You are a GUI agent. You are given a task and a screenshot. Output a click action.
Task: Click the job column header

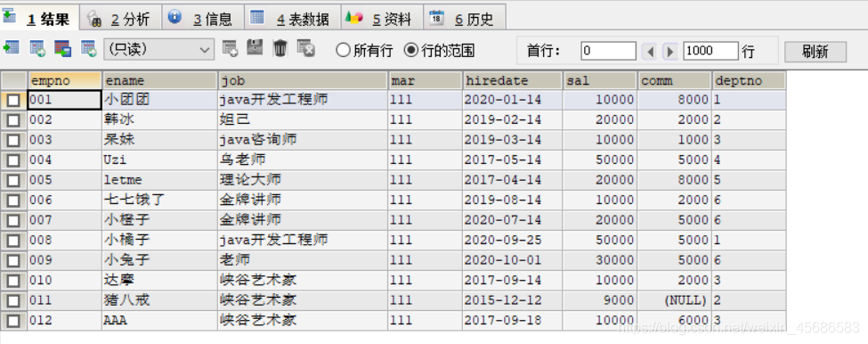303,81
